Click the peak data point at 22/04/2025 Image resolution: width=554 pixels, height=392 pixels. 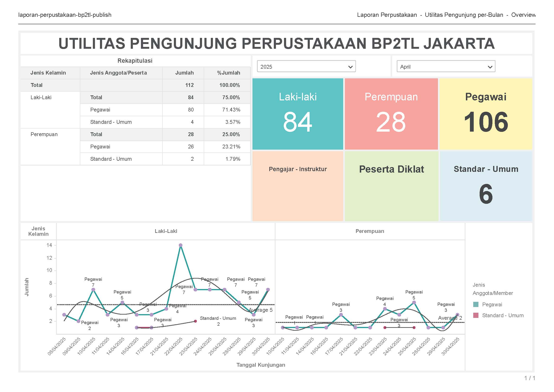(180, 245)
